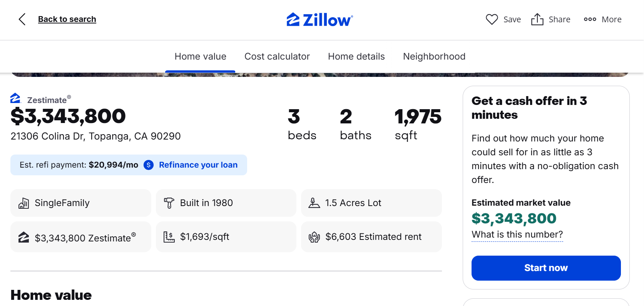Click the SingleFamily building icon
Viewport: 644px width, 306px height.
[x=24, y=203]
